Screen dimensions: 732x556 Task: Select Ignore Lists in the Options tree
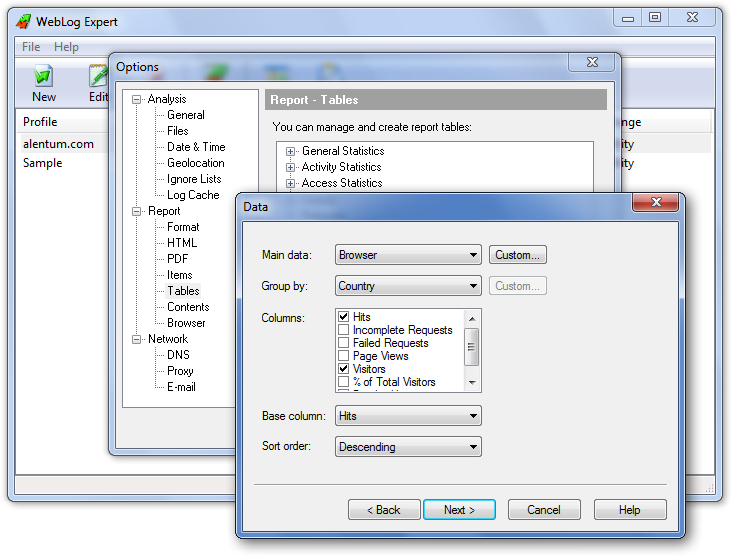click(x=194, y=179)
